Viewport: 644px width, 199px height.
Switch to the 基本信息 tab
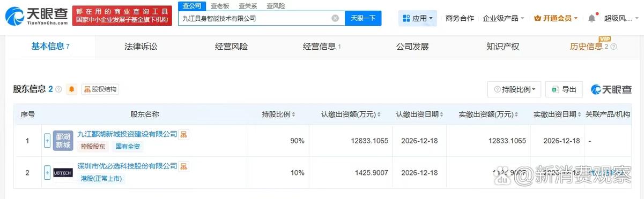click(50, 47)
